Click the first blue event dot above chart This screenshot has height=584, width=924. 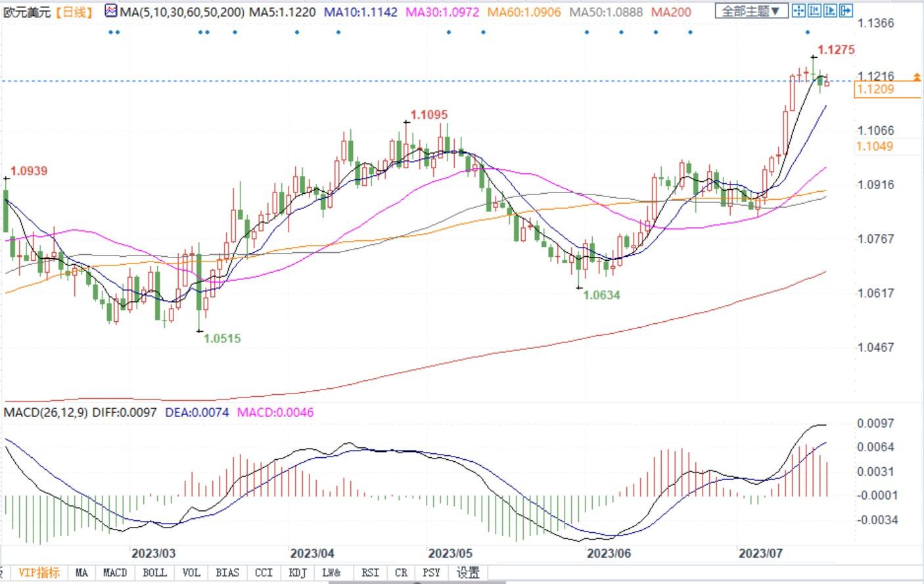pos(110,32)
